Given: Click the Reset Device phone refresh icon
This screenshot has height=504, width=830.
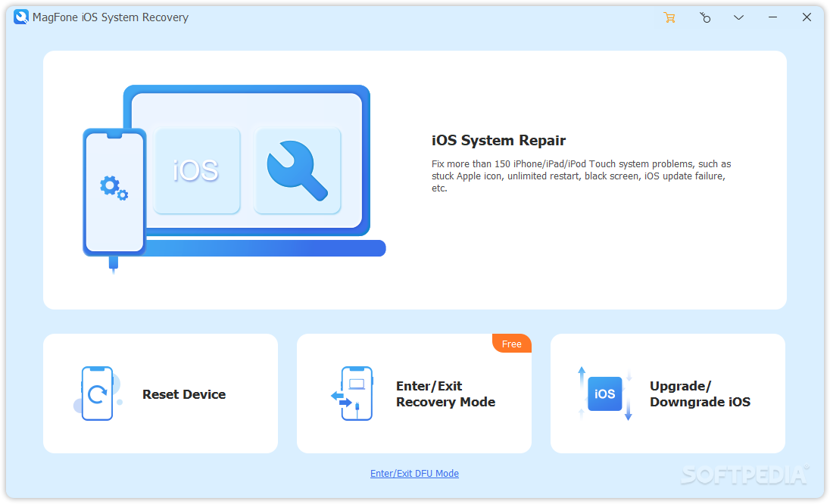Looking at the screenshot, I should point(98,394).
